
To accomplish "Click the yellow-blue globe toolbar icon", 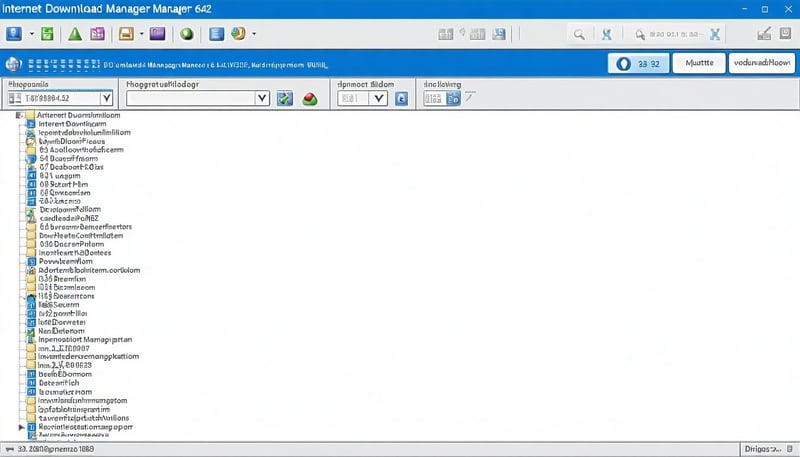I will 238,34.
